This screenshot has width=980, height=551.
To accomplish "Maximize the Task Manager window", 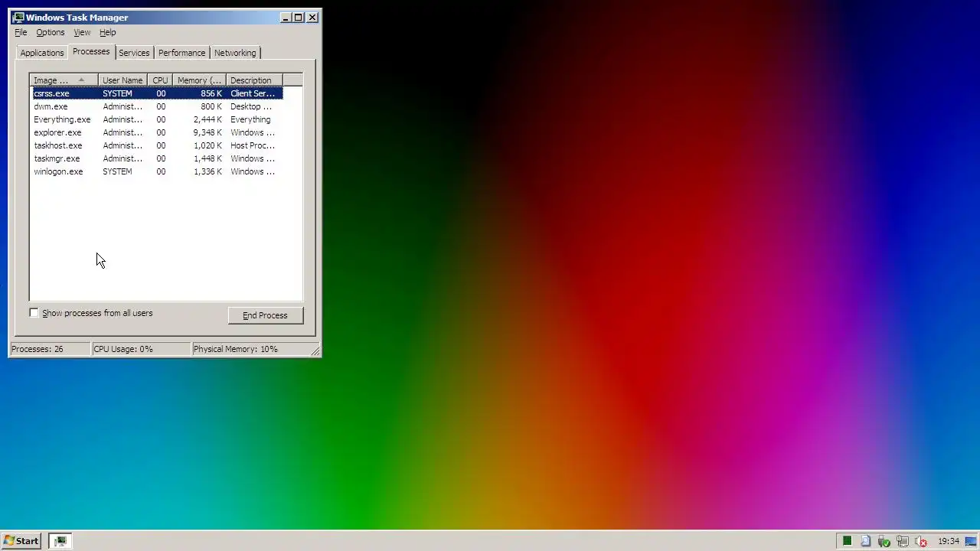I will click(299, 18).
